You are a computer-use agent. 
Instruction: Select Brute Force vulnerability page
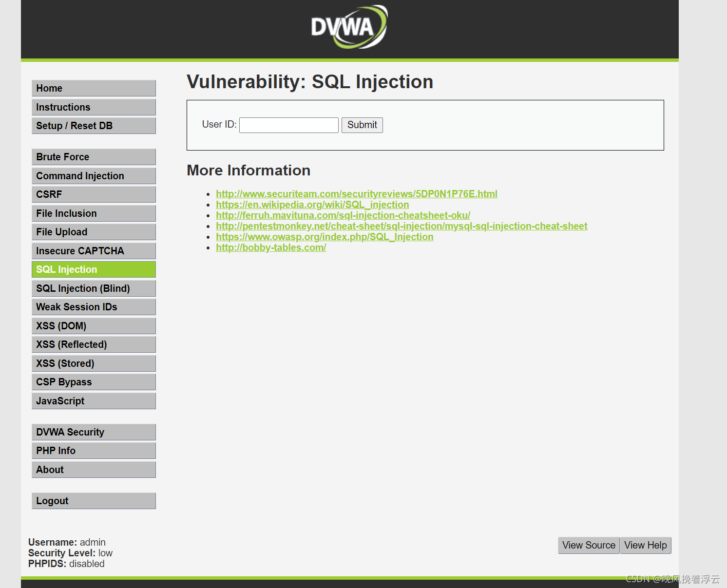click(x=94, y=157)
